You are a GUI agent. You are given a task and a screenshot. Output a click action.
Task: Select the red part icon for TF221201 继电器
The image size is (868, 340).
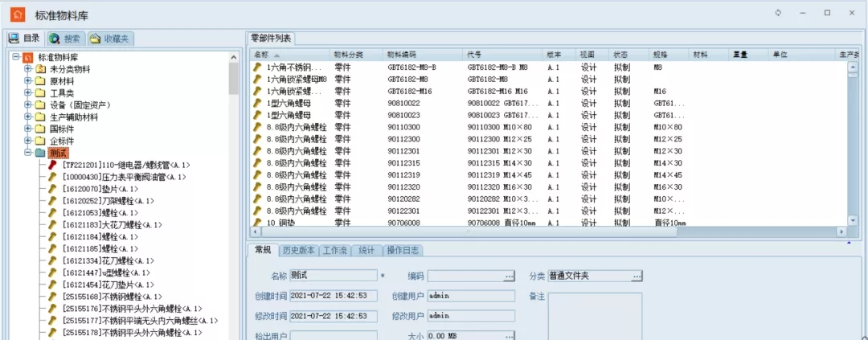[53, 165]
